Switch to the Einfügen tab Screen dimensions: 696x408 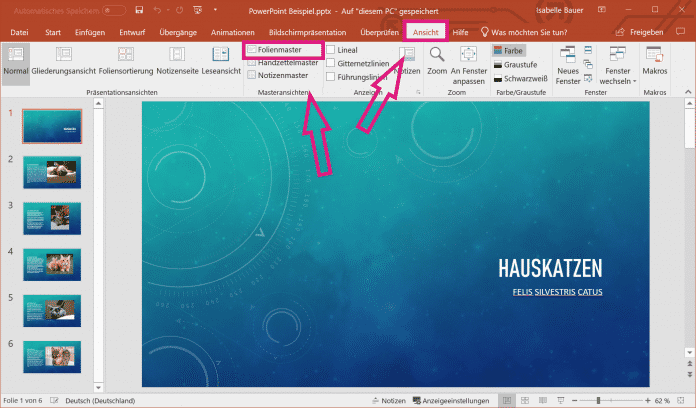[90, 33]
